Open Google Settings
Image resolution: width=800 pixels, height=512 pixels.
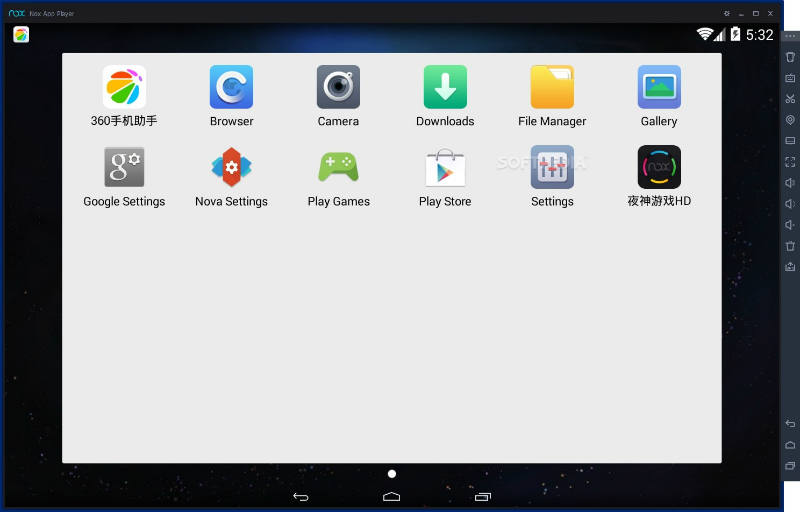pos(124,167)
